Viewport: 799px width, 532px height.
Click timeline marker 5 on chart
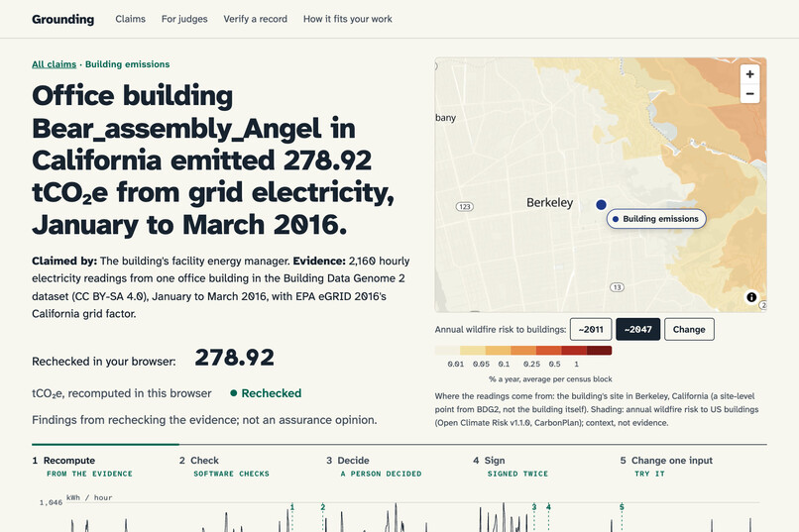click(x=622, y=507)
